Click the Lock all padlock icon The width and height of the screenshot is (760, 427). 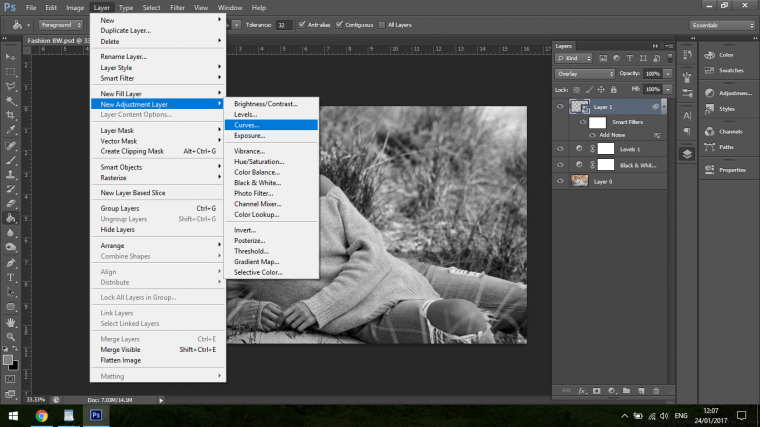coord(614,89)
